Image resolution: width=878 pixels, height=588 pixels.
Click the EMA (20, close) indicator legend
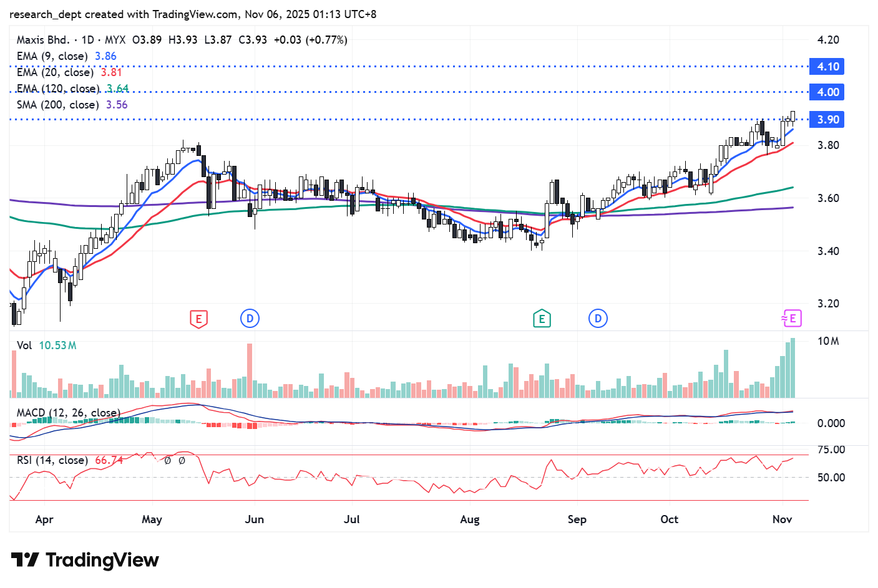tap(55, 72)
